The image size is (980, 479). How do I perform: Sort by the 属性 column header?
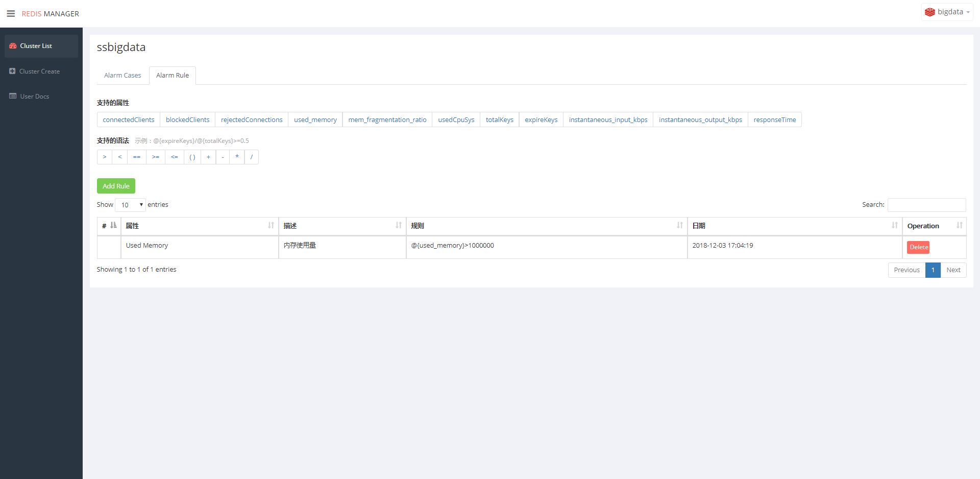pyautogui.click(x=200, y=226)
